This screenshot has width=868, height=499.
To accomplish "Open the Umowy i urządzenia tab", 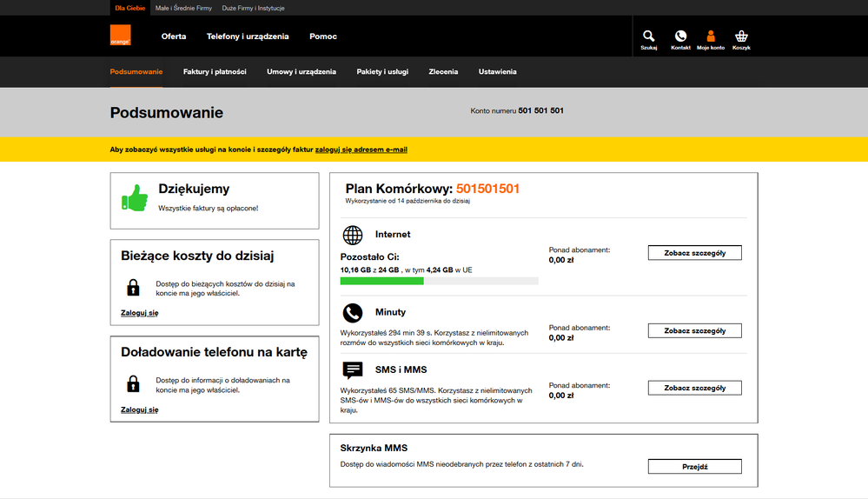I will coord(301,71).
